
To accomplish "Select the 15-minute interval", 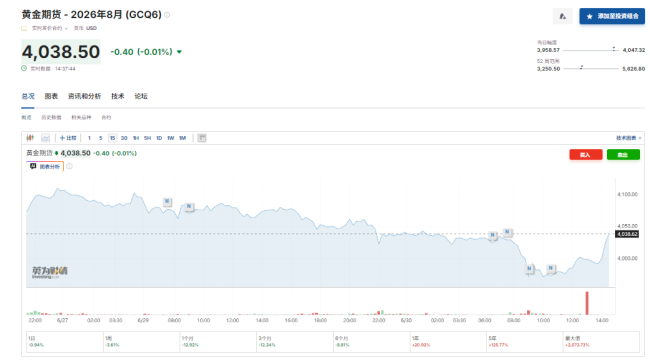I will (x=112, y=138).
